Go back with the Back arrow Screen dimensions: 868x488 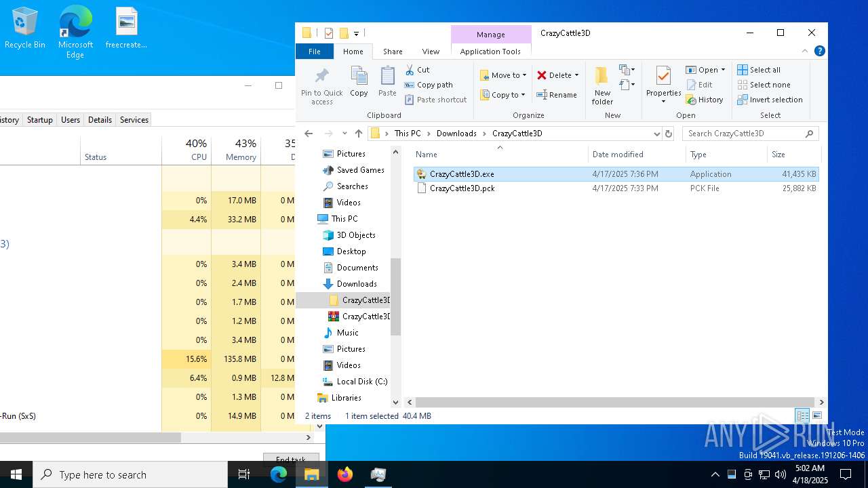click(x=309, y=134)
